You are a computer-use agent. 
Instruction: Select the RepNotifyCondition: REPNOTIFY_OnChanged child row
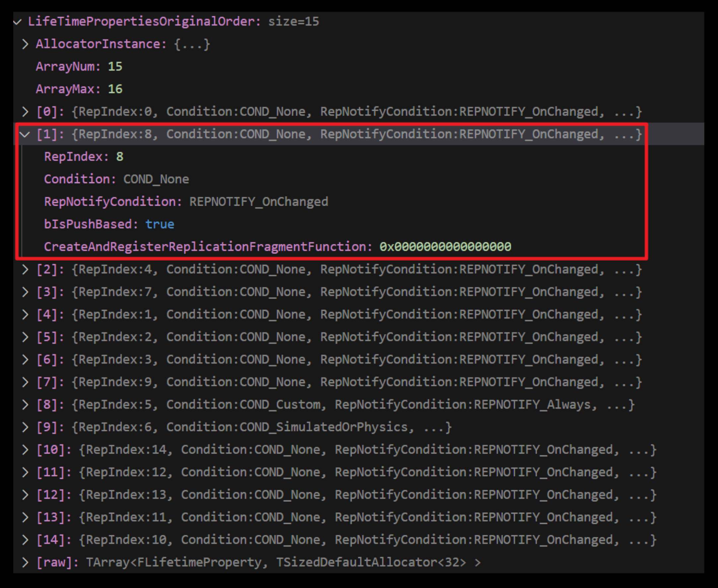pyautogui.click(x=185, y=202)
